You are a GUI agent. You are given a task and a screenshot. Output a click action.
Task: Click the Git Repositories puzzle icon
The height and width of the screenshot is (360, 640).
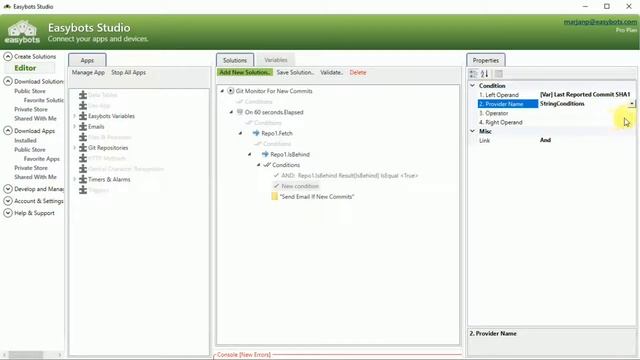(x=83, y=148)
